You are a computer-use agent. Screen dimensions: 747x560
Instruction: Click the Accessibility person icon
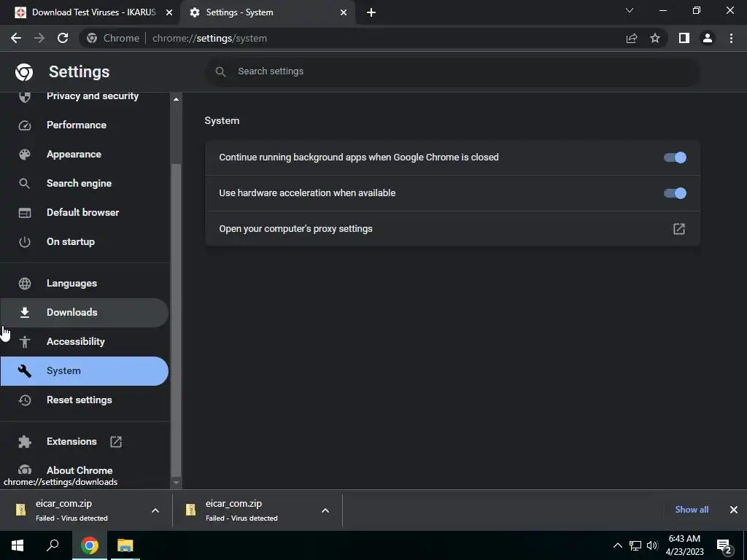point(24,341)
